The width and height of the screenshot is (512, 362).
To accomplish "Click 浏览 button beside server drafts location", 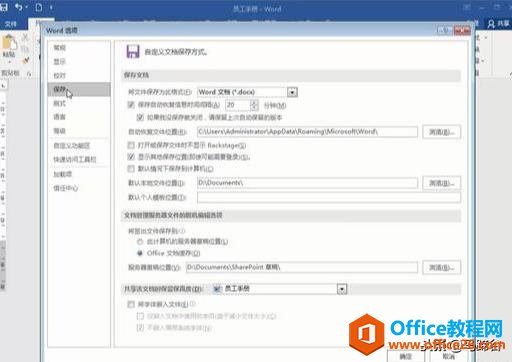I will 442,267.
